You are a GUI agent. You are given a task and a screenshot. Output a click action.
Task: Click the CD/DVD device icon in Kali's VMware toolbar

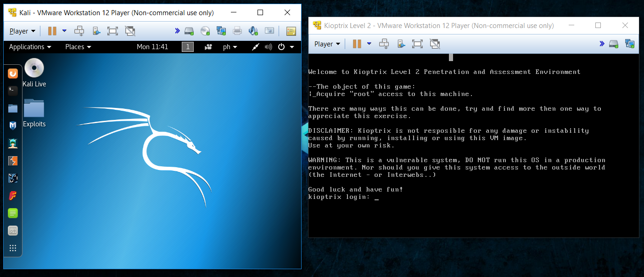click(x=205, y=31)
